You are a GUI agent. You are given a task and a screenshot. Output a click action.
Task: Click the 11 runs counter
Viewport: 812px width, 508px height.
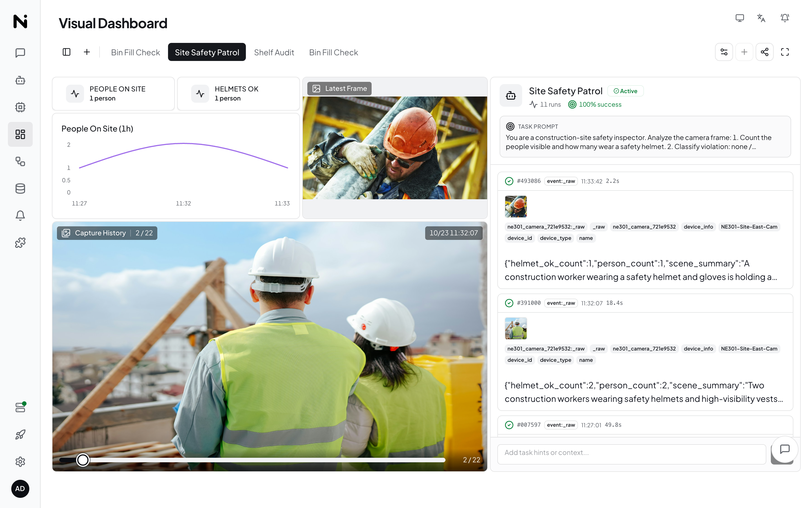point(545,104)
